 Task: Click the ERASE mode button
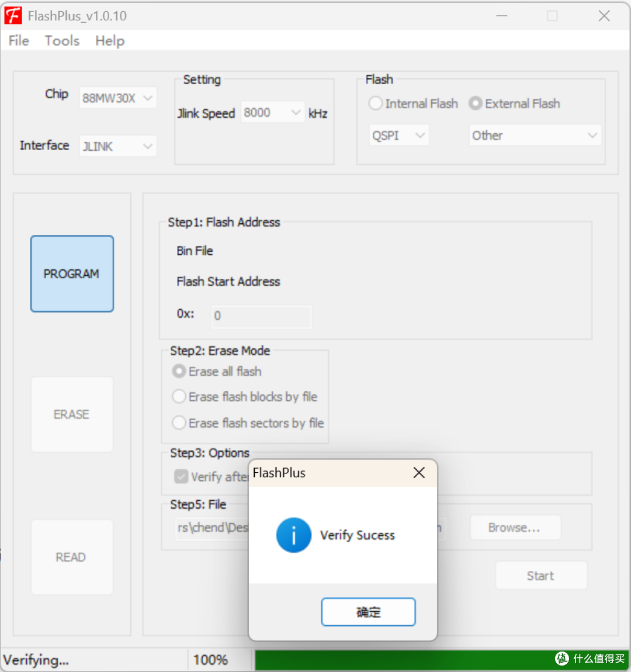(72, 414)
